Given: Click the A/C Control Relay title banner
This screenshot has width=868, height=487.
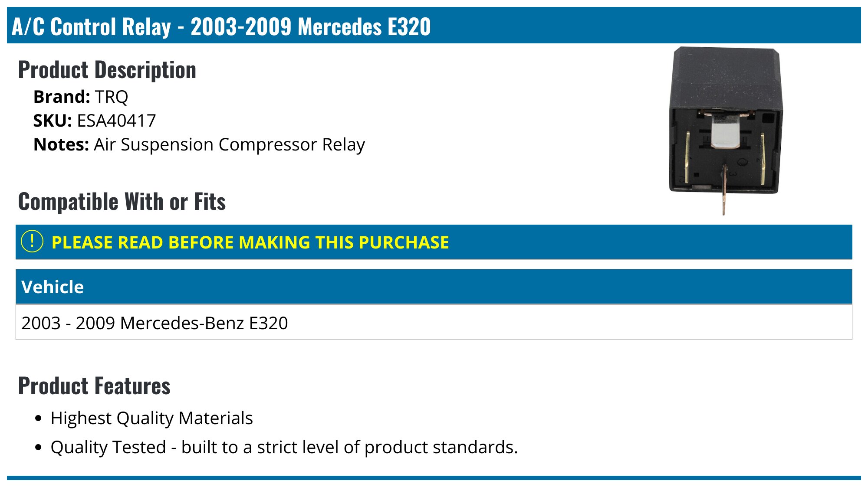Looking at the screenshot, I should (221, 26).
